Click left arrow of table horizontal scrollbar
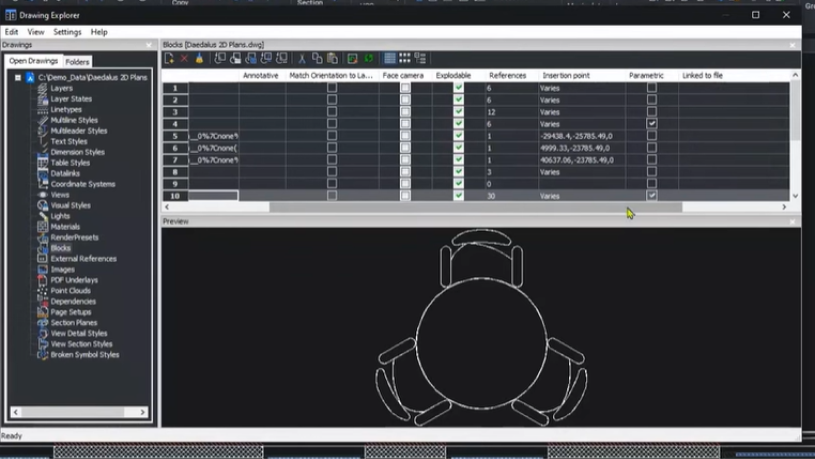The image size is (815, 459). tap(167, 207)
